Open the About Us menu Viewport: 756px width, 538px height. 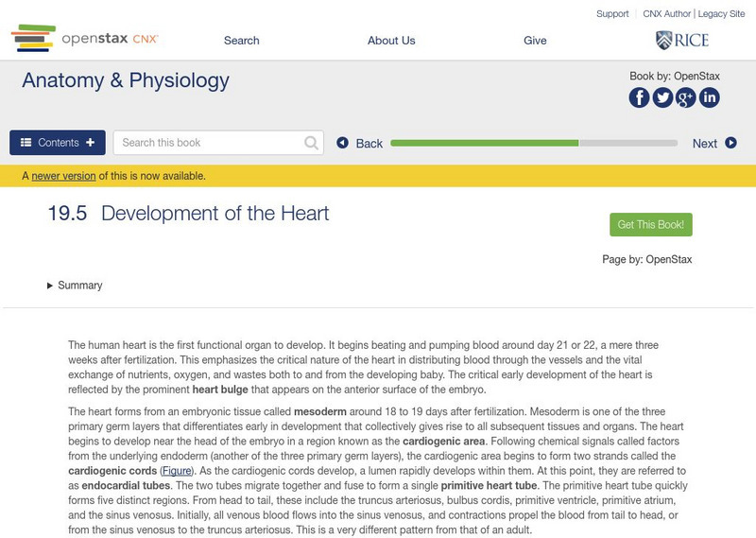[x=391, y=41]
